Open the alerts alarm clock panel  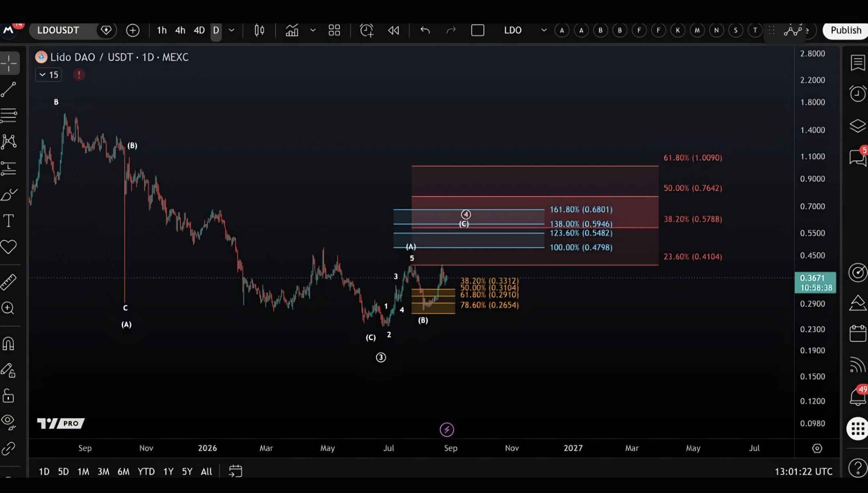pyautogui.click(x=858, y=94)
